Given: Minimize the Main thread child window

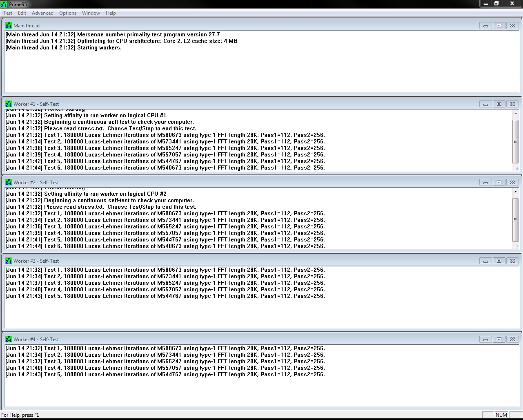Looking at the screenshot, I should tap(485, 25).
